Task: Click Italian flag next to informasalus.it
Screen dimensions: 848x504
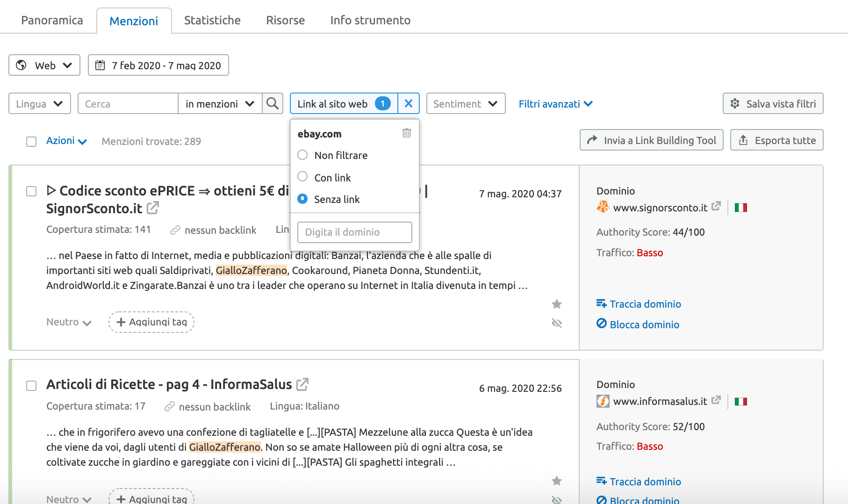Action: (741, 402)
